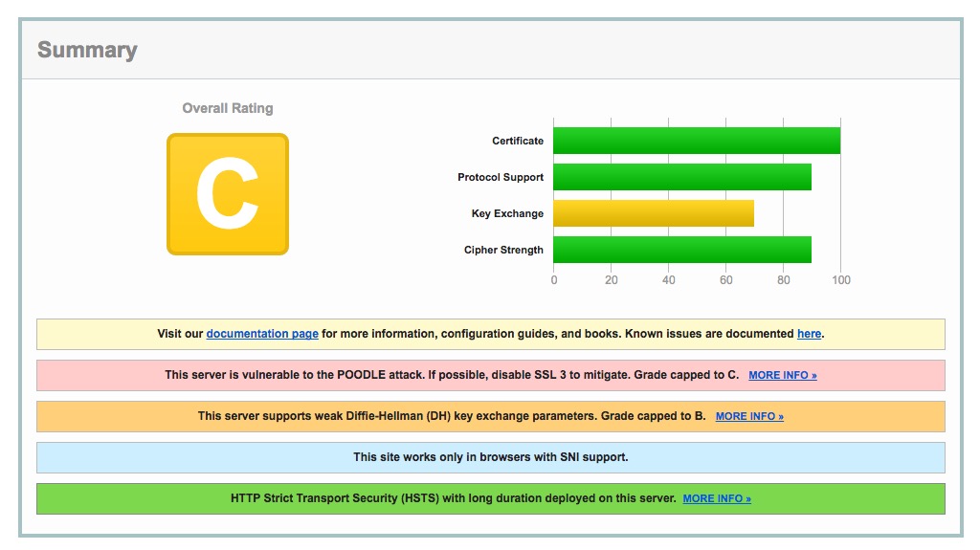Click the 60 axis label
This screenshot has width=980, height=550.
726,280
